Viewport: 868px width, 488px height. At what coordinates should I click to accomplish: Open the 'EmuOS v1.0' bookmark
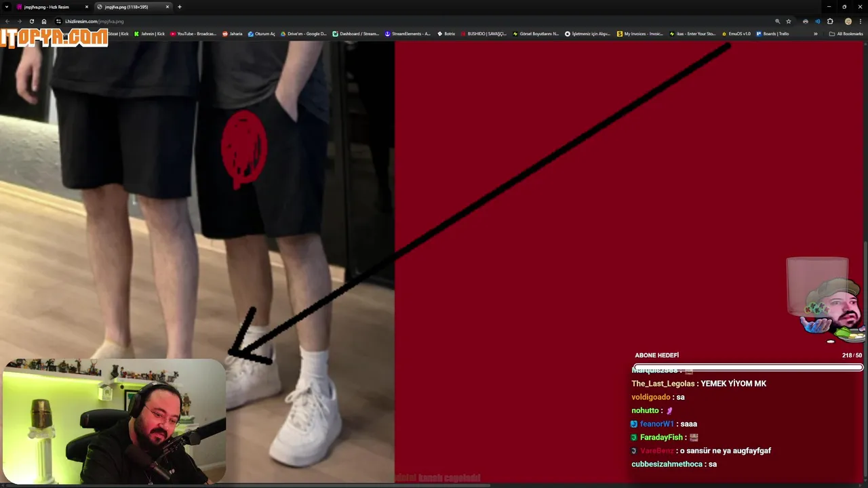click(736, 33)
